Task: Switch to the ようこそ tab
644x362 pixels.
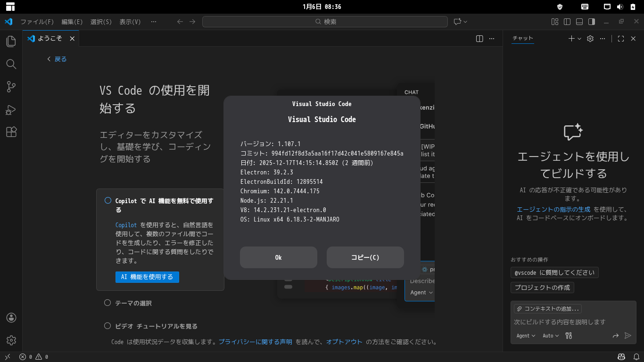Action: [x=50, y=39]
